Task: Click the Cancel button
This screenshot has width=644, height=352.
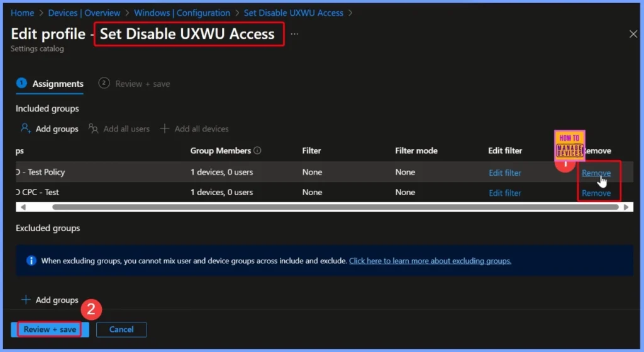Action: point(121,329)
